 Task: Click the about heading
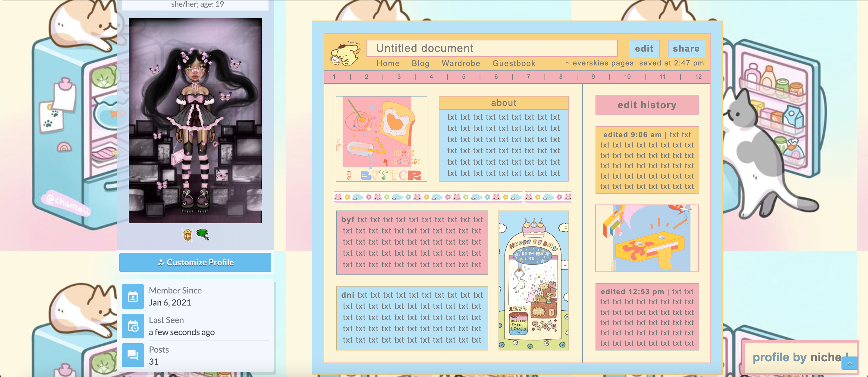(x=503, y=103)
